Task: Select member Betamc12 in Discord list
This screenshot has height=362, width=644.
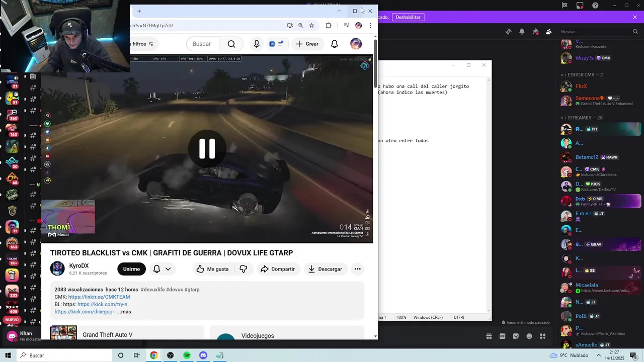Action: click(x=600, y=157)
